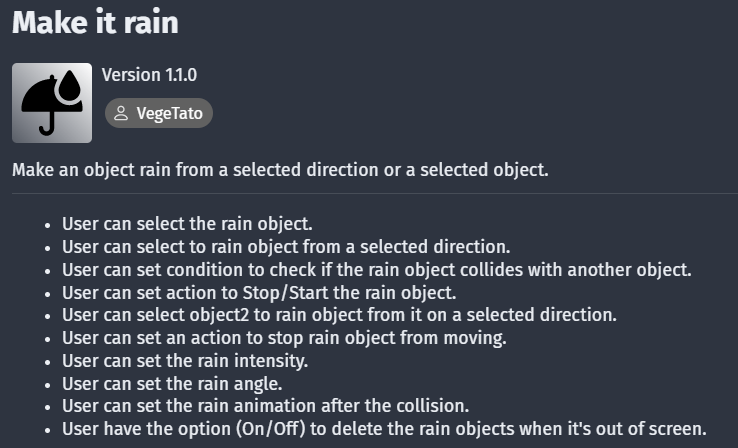Click the VegeTato name text
This screenshot has height=448, width=738.
[x=169, y=113]
